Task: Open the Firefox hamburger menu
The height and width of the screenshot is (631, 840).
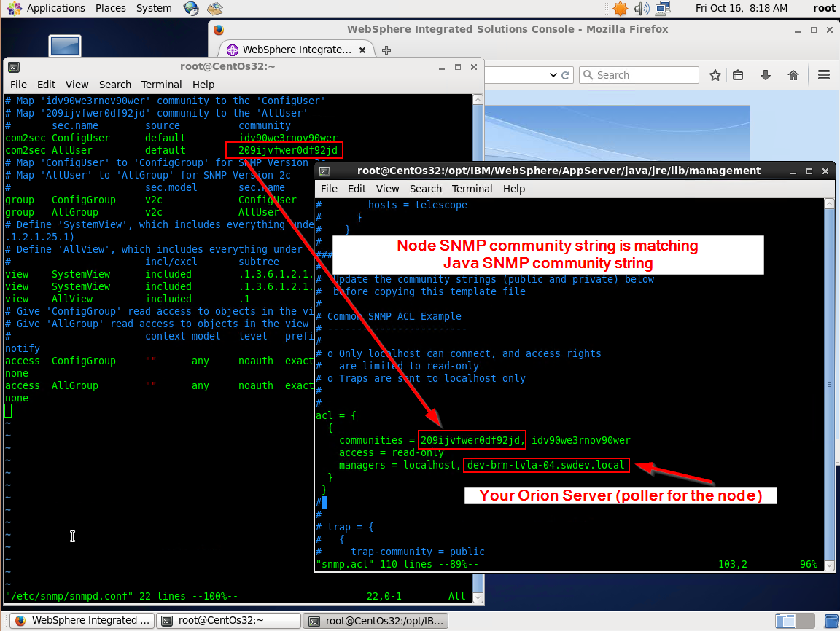Action: click(824, 75)
